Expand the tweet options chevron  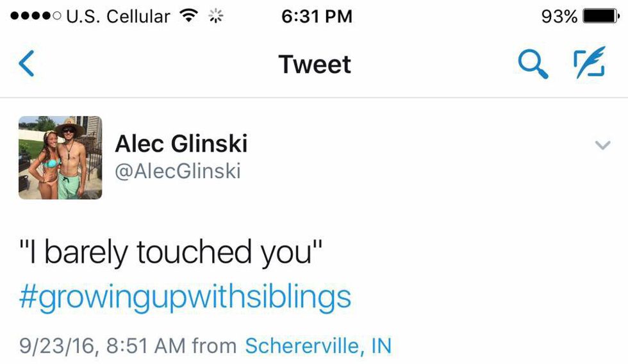(x=602, y=145)
